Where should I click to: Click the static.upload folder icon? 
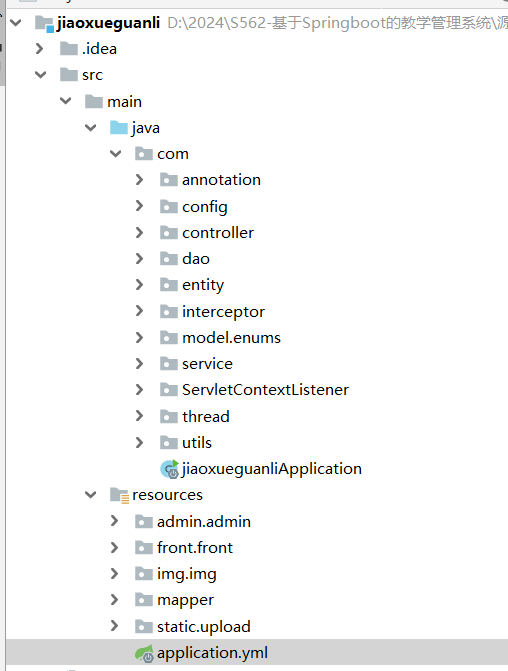[144, 627]
